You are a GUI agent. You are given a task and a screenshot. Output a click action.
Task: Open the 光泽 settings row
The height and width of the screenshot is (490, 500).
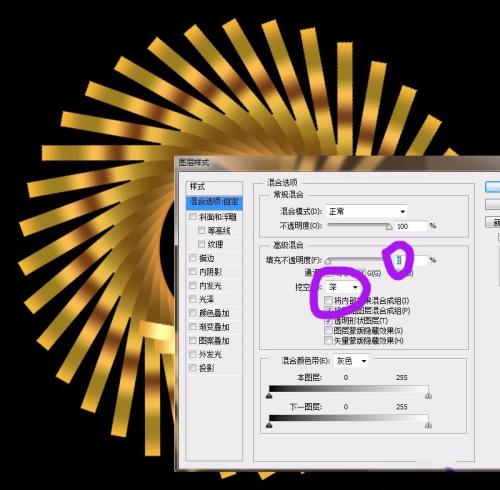click(x=214, y=299)
